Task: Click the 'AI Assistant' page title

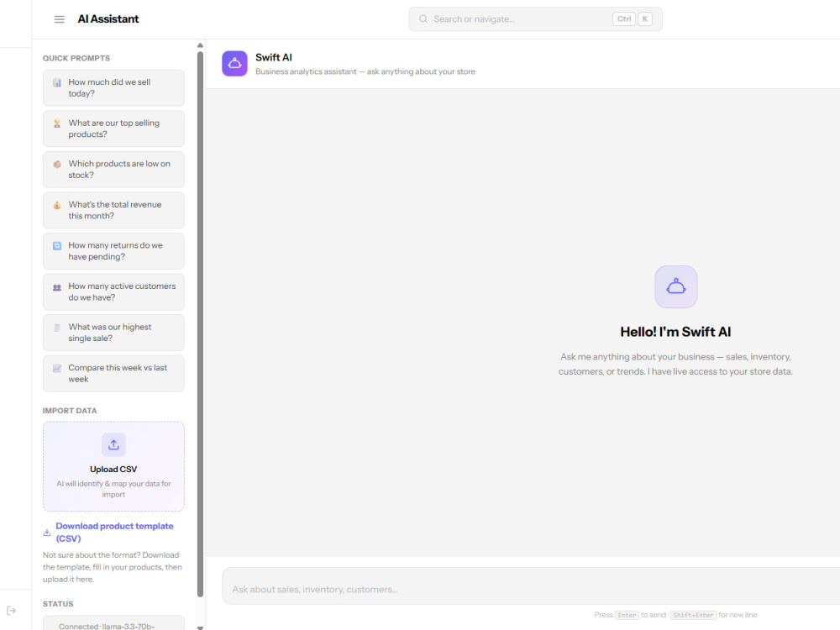Action: tap(108, 18)
